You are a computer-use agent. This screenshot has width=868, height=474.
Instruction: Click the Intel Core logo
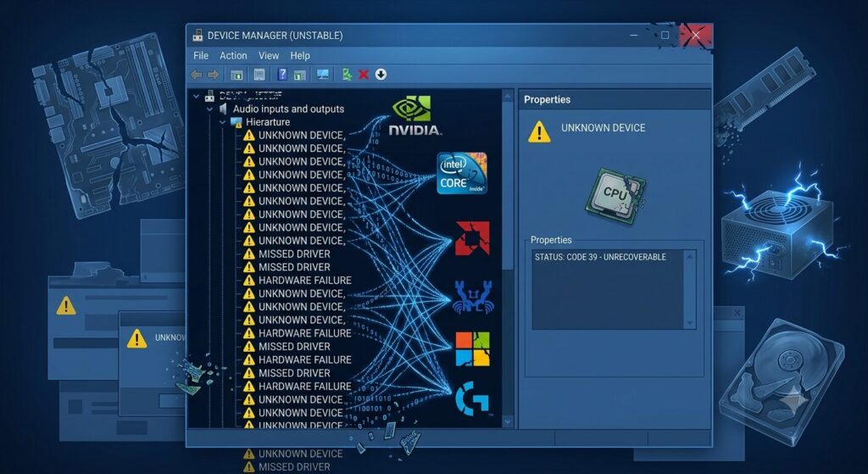tap(462, 173)
